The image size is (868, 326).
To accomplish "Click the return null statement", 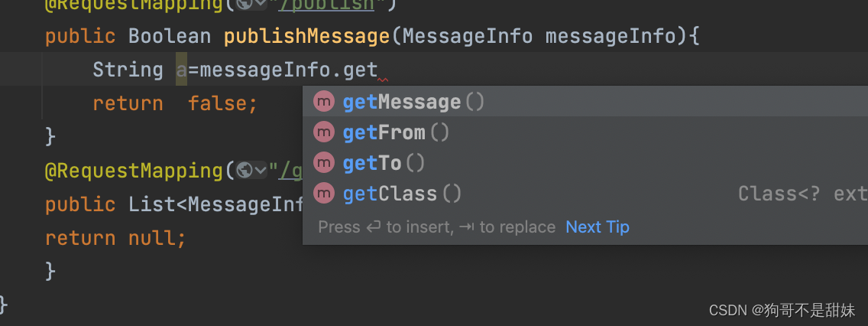I will [115, 238].
